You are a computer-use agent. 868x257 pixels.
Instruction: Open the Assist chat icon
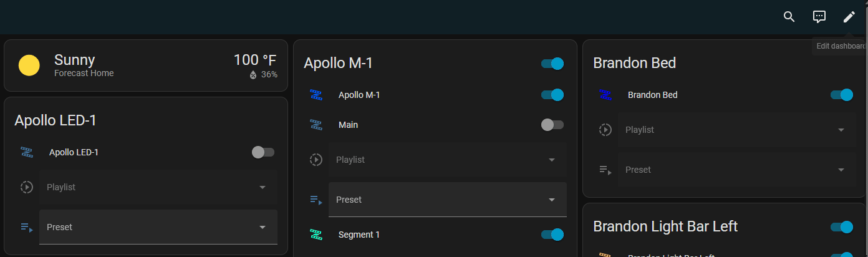tap(819, 17)
